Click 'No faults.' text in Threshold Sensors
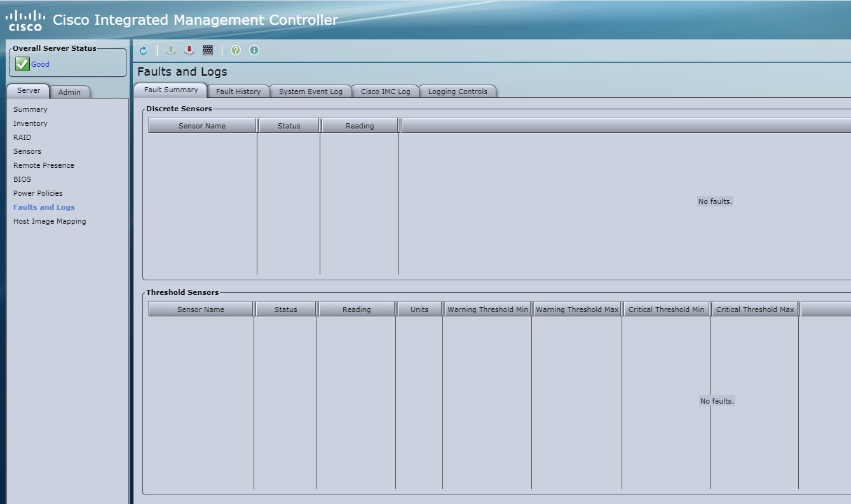Image resolution: width=851 pixels, height=504 pixels. tap(717, 401)
